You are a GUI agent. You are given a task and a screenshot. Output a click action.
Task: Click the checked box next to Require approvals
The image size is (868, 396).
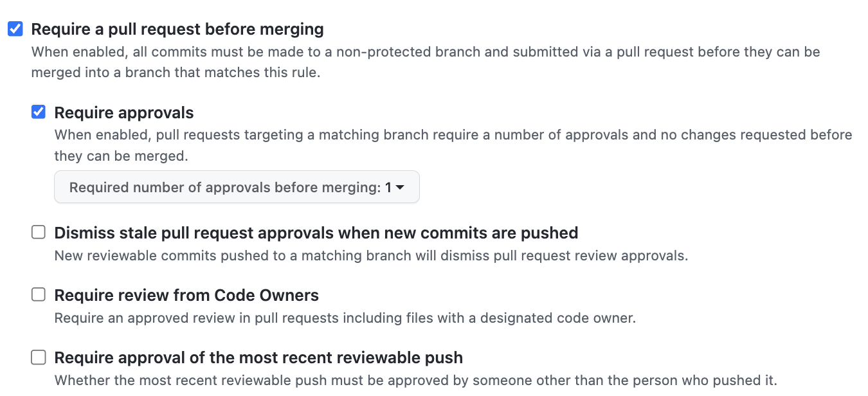pyautogui.click(x=38, y=112)
